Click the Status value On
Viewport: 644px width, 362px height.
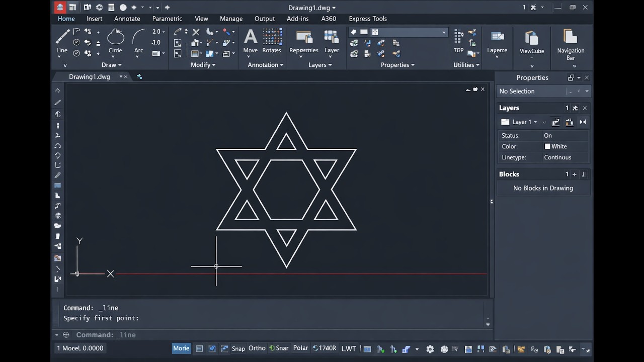coord(548,135)
